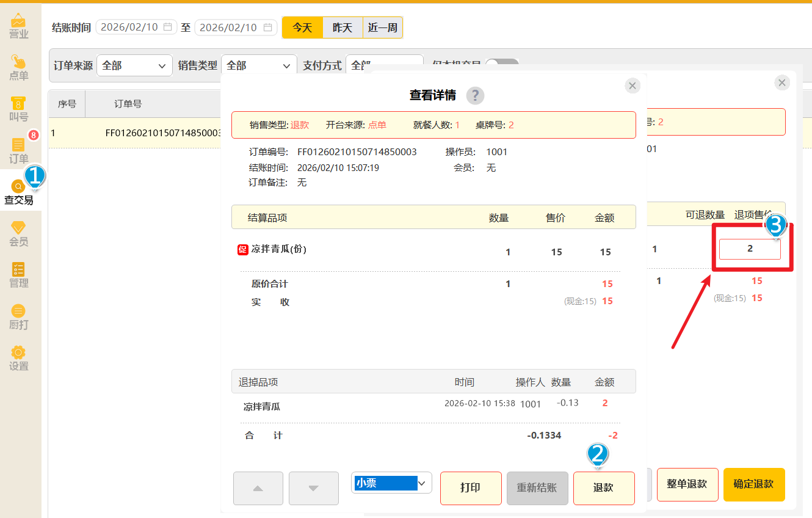Open the start date picker field
This screenshot has width=812, height=518.
click(136, 27)
